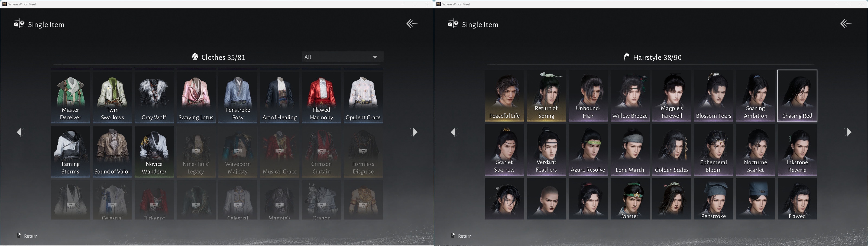The width and height of the screenshot is (868, 246).
Task: Click the locked Dragon outfit
Action: [x=321, y=200]
